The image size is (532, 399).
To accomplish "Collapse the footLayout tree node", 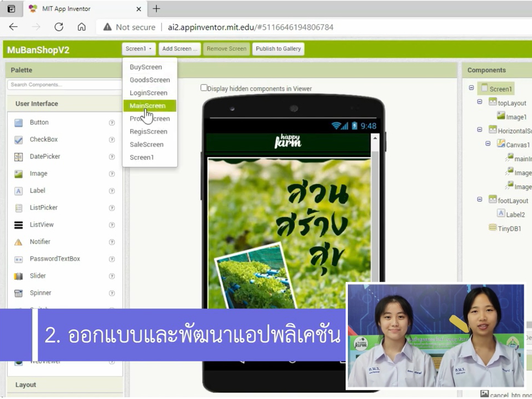I will pyautogui.click(x=480, y=199).
